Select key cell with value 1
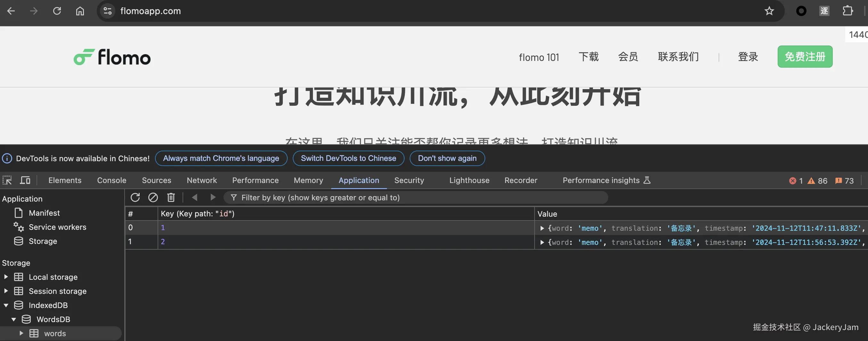The height and width of the screenshot is (341, 868). click(x=346, y=228)
